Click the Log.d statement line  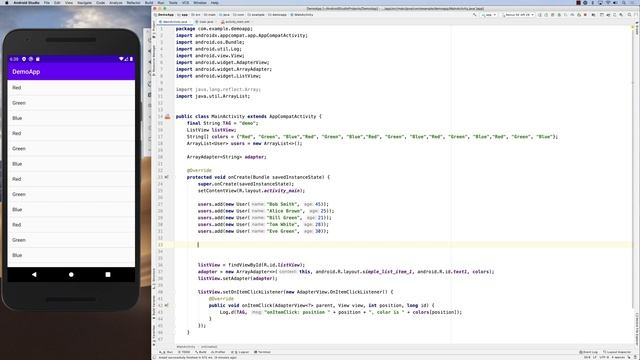(341, 312)
